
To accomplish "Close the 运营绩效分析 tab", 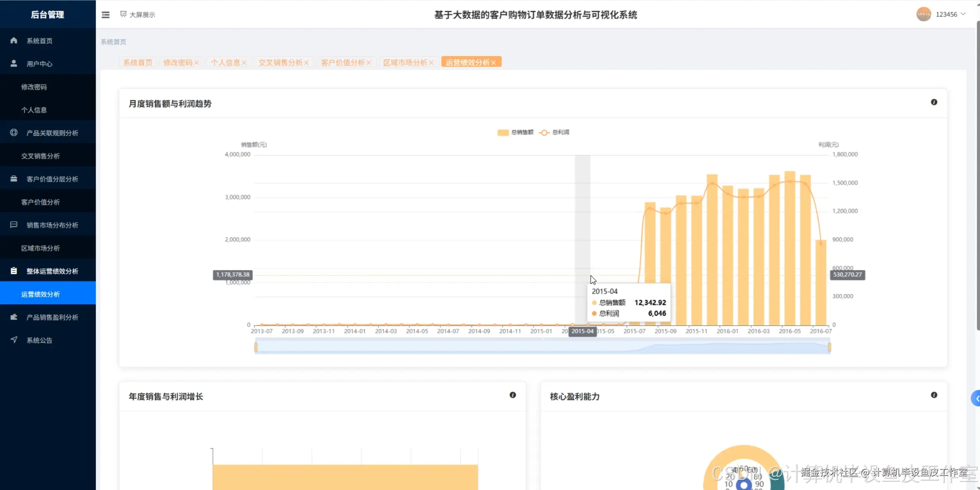I will pyautogui.click(x=493, y=63).
